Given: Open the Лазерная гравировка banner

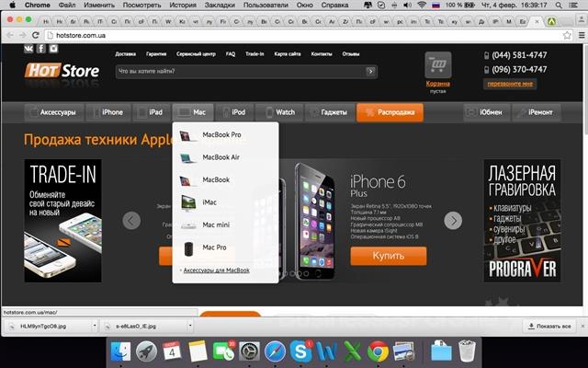Looking at the screenshot, I should pyautogui.click(x=523, y=221).
